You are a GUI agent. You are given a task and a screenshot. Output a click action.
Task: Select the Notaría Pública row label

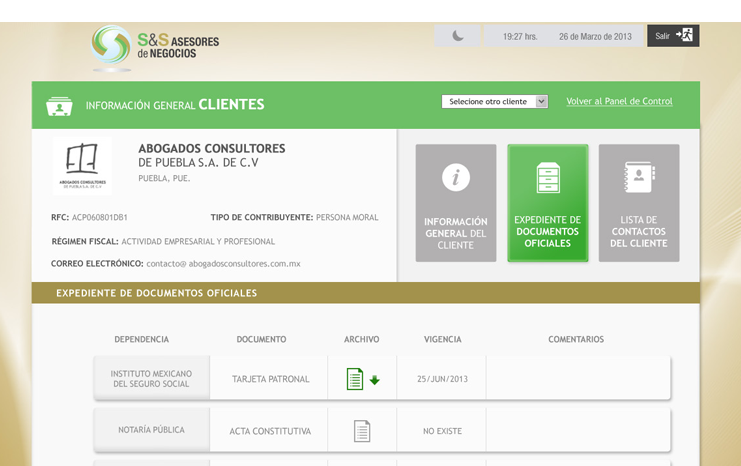[151, 430]
